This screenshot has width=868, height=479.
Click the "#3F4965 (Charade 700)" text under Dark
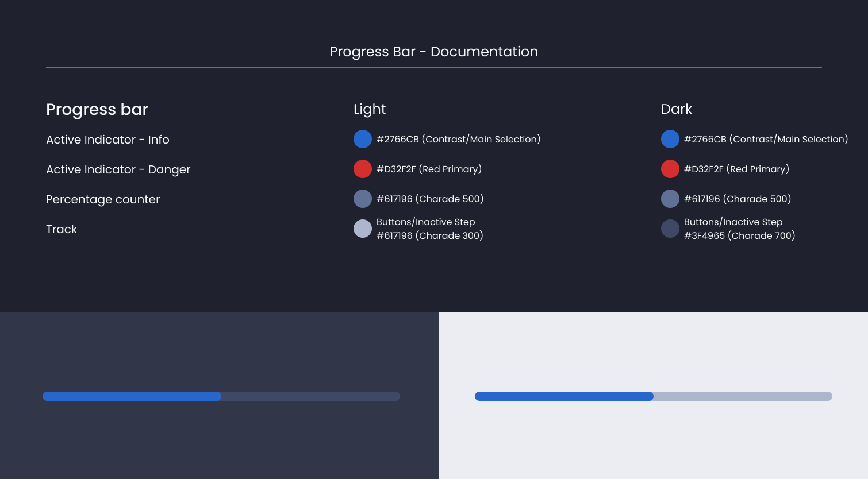[740, 235]
